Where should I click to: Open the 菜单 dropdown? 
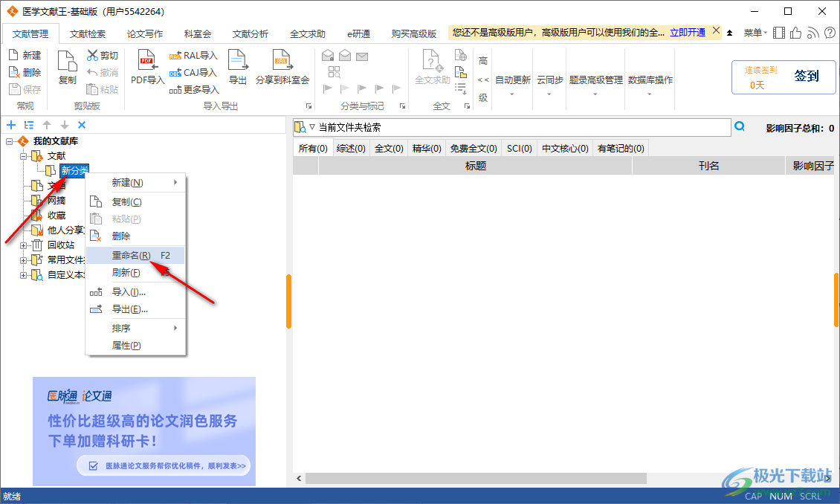point(755,33)
